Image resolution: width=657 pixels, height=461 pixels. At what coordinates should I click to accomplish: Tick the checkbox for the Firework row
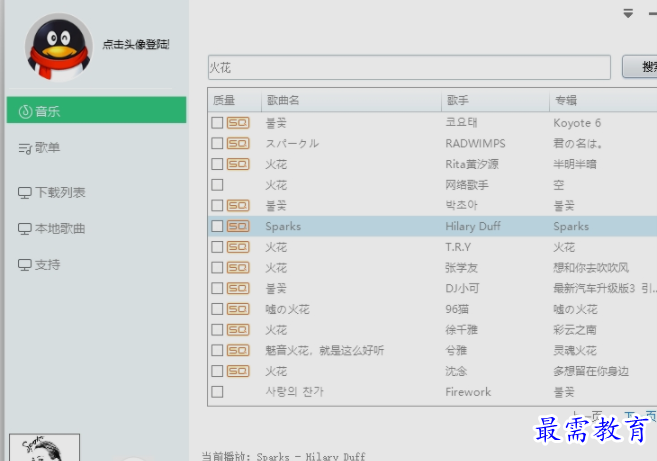(217, 392)
